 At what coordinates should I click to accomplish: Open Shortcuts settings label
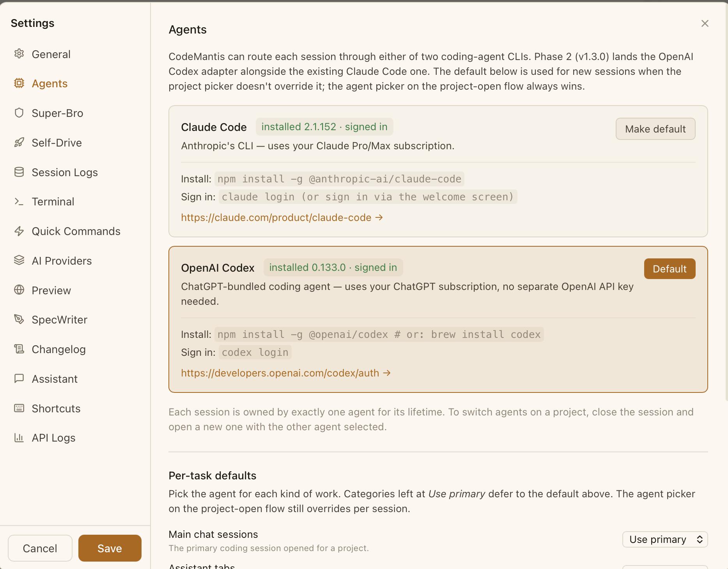[x=56, y=408]
